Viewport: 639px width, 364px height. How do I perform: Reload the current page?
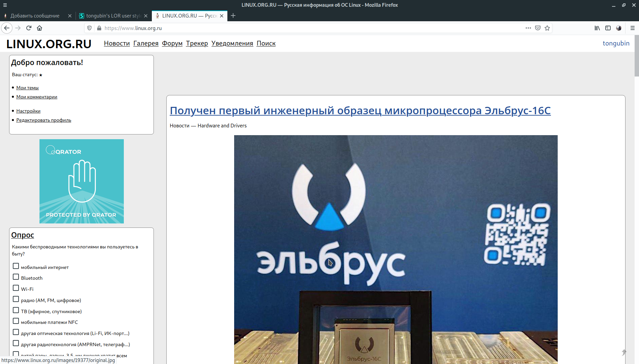click(x=29, y=28)
